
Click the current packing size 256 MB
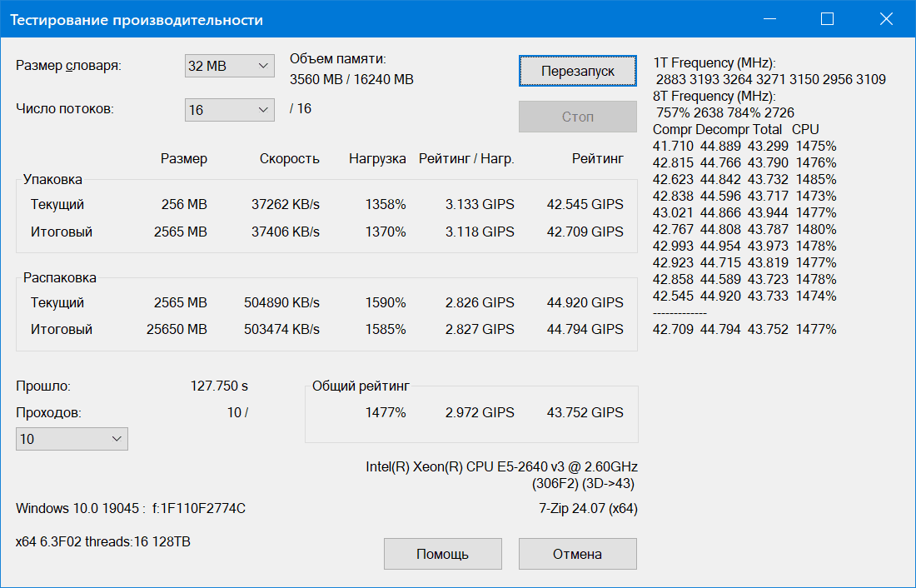[x=184, y=205]
